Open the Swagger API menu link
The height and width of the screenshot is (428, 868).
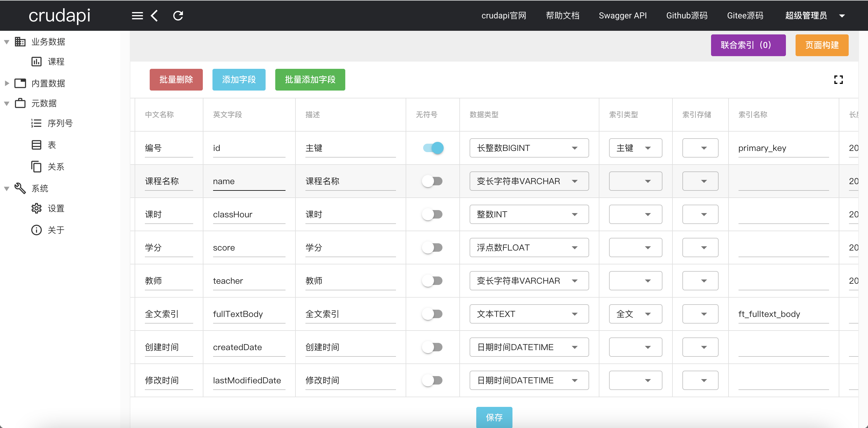pos(622,15)
